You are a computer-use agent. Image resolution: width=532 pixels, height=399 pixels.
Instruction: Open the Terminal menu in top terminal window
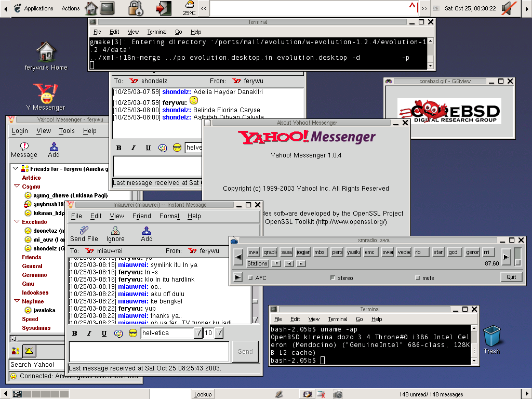point(157,32)
